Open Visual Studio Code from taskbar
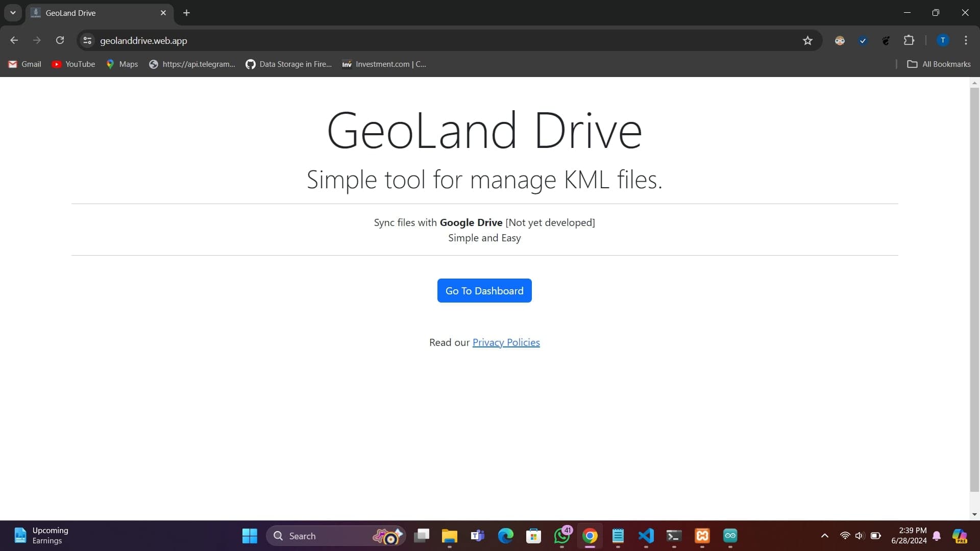The image size is (980, 551). click(x=646, y=536)
